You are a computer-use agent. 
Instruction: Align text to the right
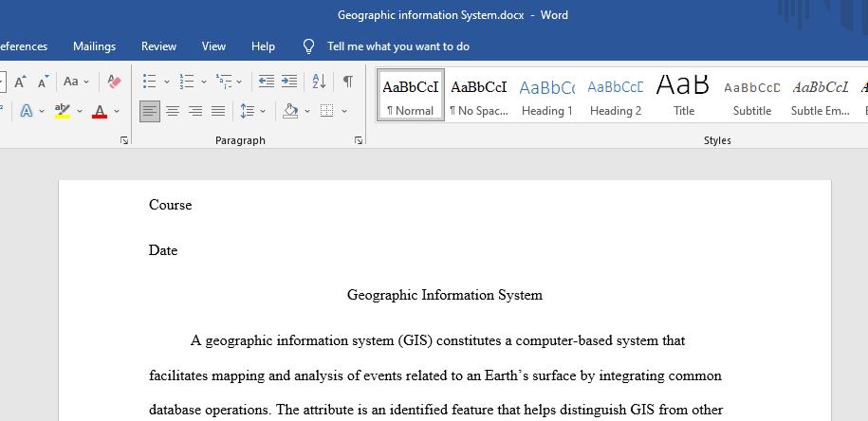[x=195, y=111]
